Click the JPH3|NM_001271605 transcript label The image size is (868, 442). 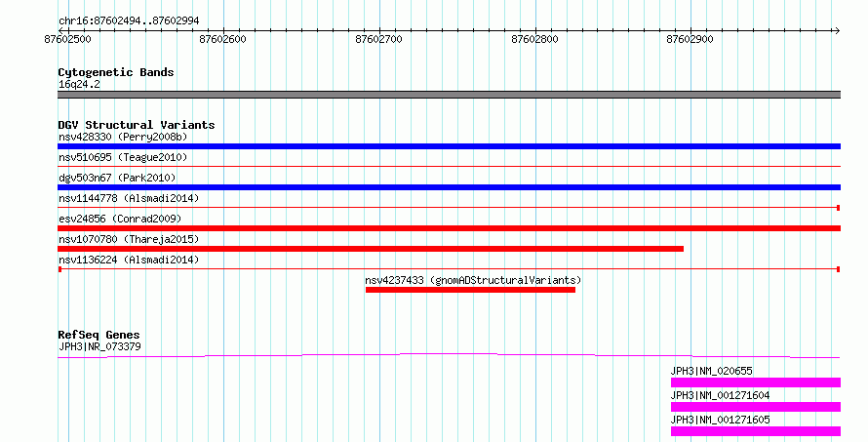point(720,420)
